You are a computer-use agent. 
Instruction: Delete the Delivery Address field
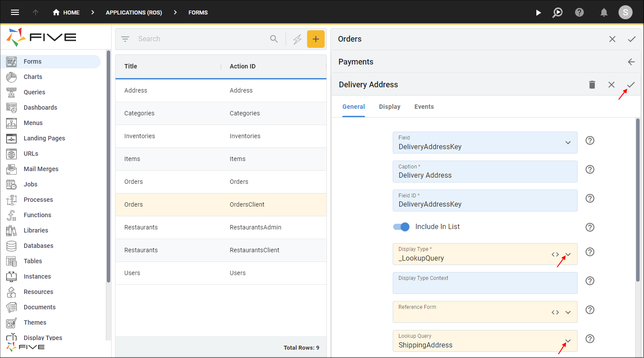pos(592,85)
